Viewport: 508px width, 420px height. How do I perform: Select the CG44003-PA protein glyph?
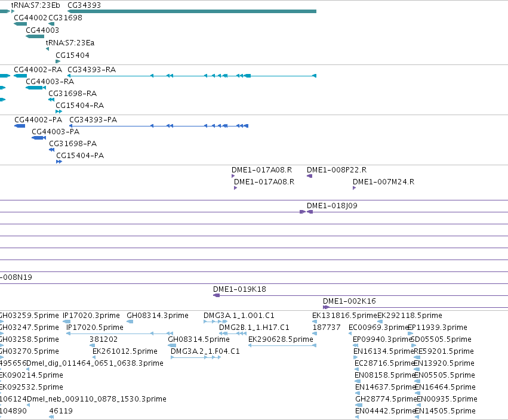(39, 138)
